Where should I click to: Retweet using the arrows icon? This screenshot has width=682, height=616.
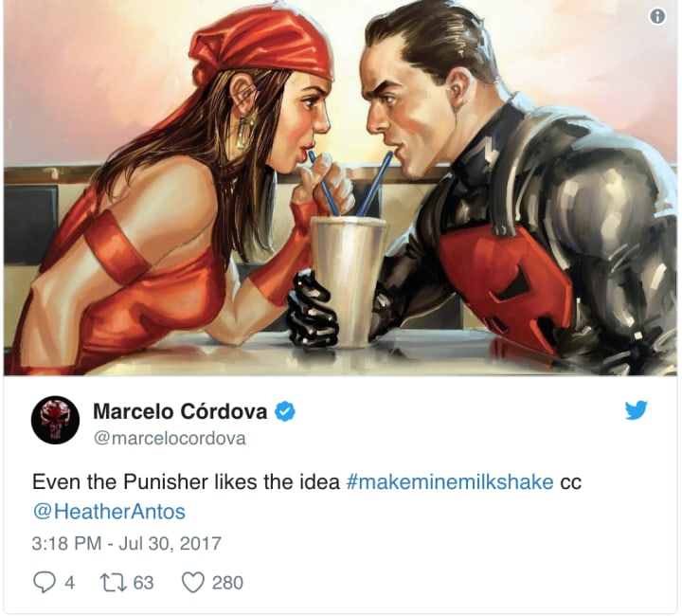[x=113, y=583]
